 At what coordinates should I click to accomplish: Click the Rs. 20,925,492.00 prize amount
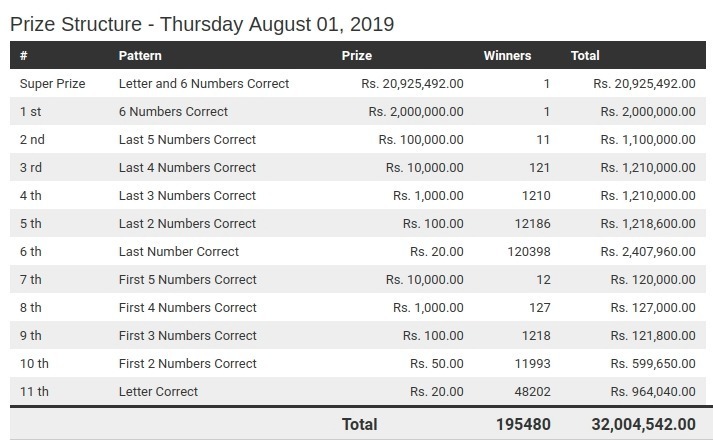click(x=412, y=84)
